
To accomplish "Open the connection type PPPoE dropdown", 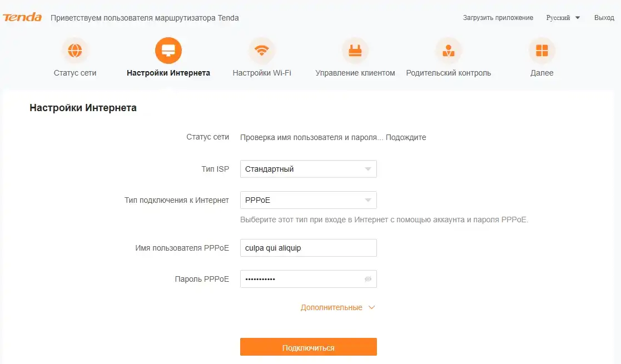I will click(308, 200).
